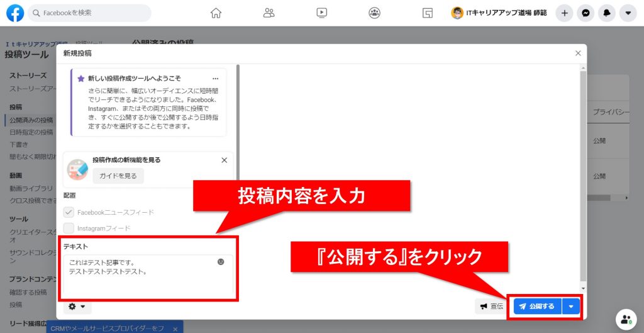Open the account menu arrow at top right

pyautogui.click(x=628, y=13)
